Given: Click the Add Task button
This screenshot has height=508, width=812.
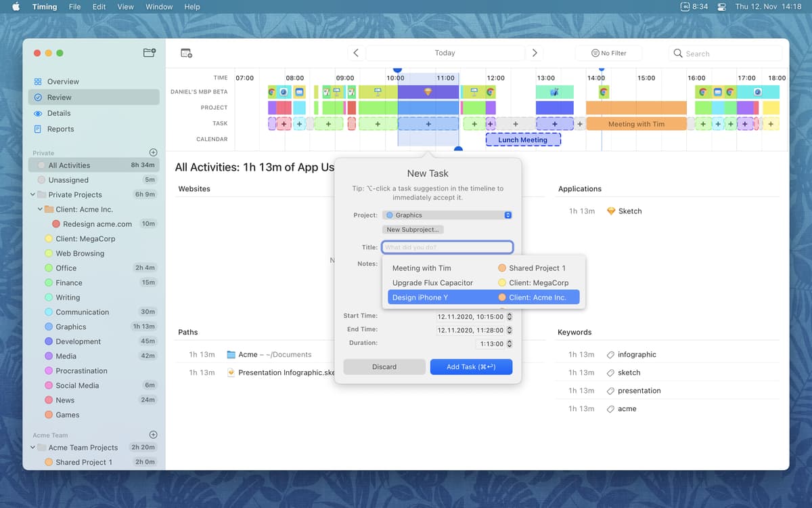Looking at the screenshot, I should pyautogui.click(x=471, y=366).
